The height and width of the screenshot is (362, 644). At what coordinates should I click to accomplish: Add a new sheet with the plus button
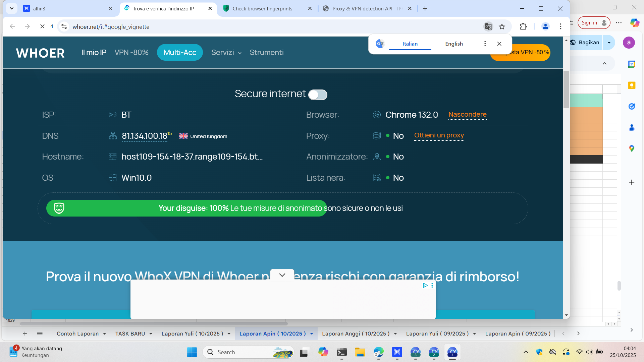pyautogui.click(x=25, y=334)
